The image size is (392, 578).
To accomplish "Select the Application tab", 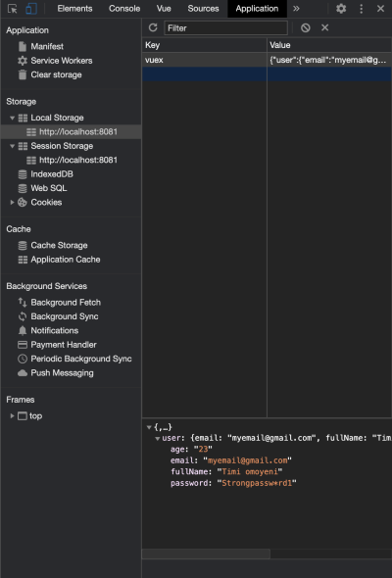I will click(257, 9).
